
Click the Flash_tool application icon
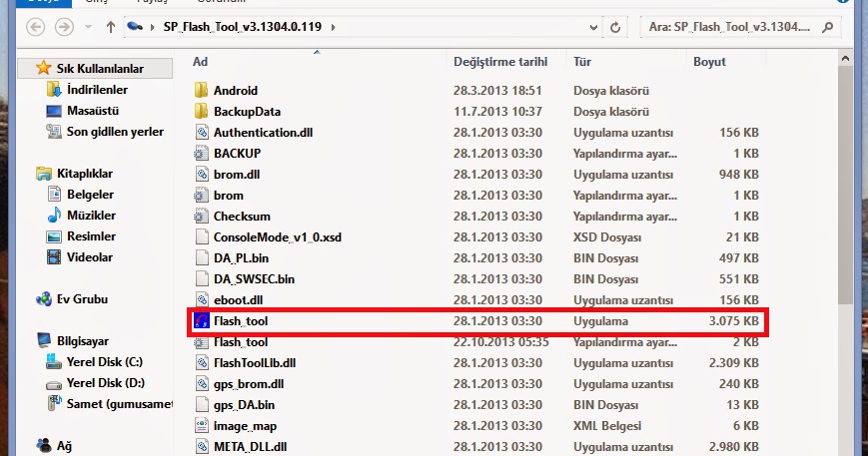click(202, 320)
